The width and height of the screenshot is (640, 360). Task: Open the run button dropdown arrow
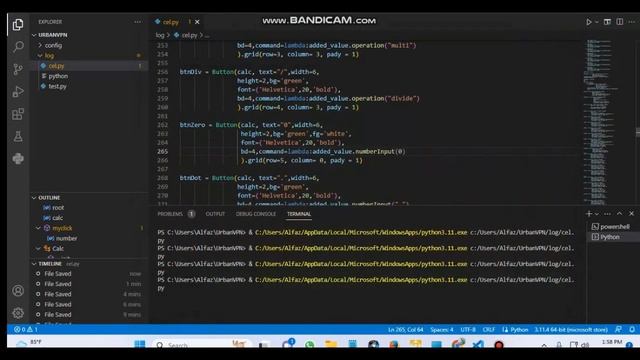point(596,22)
